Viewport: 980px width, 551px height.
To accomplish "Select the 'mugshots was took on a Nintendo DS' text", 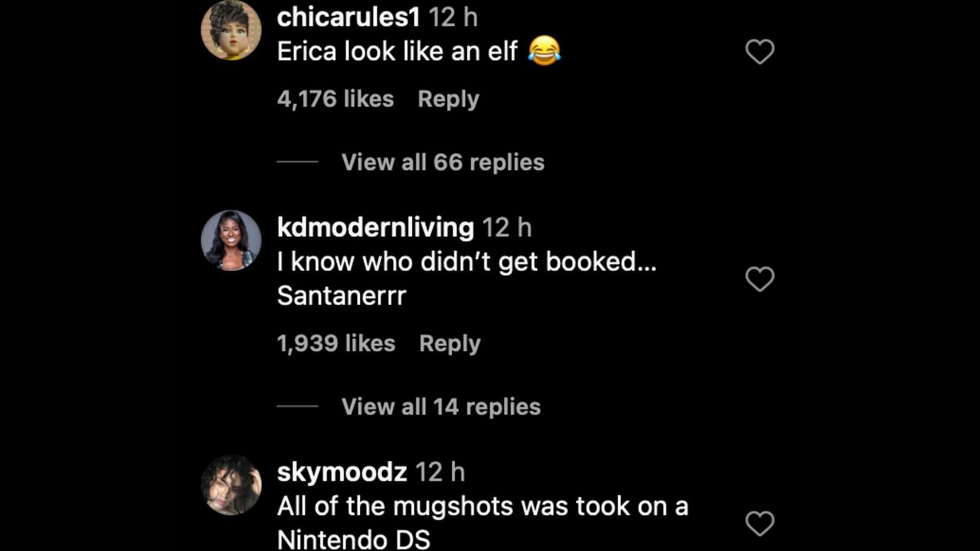I will (x=483, y=523).
